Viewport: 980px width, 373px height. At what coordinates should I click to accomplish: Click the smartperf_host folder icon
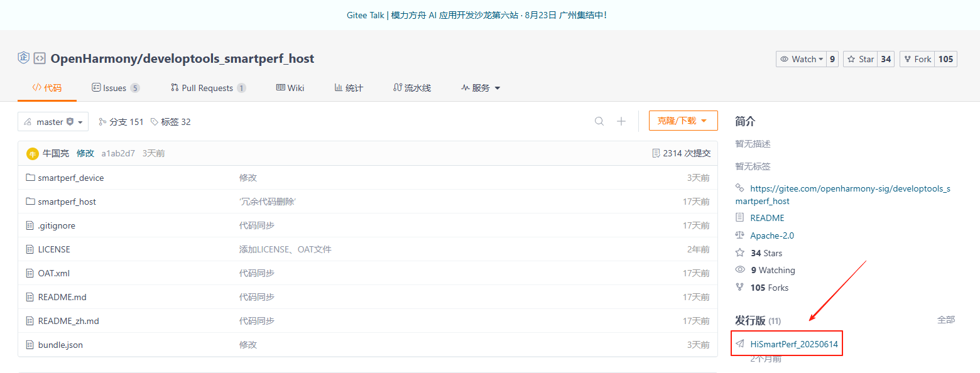(30, 202)
